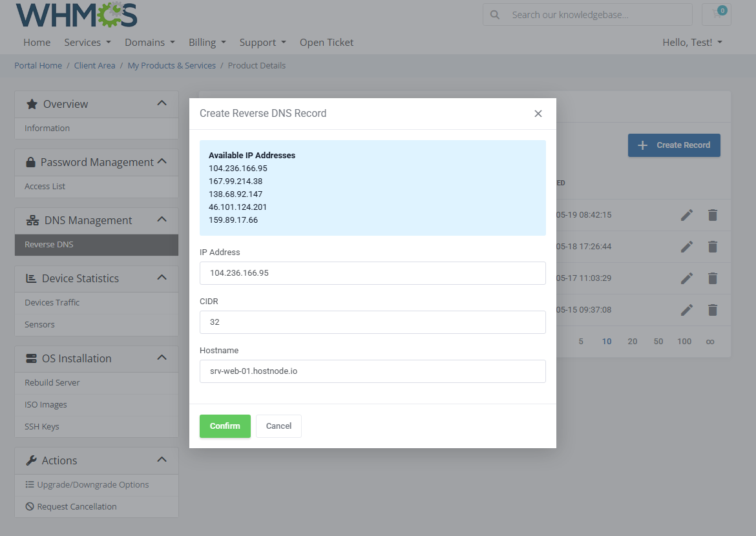Select Reverse DNS in the sidebar

tap(96, 245)
